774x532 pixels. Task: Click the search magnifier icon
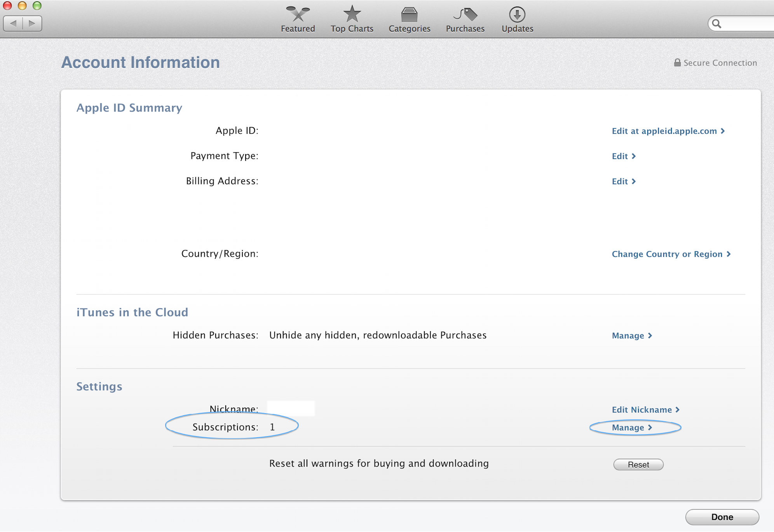(x=717, y=24)
